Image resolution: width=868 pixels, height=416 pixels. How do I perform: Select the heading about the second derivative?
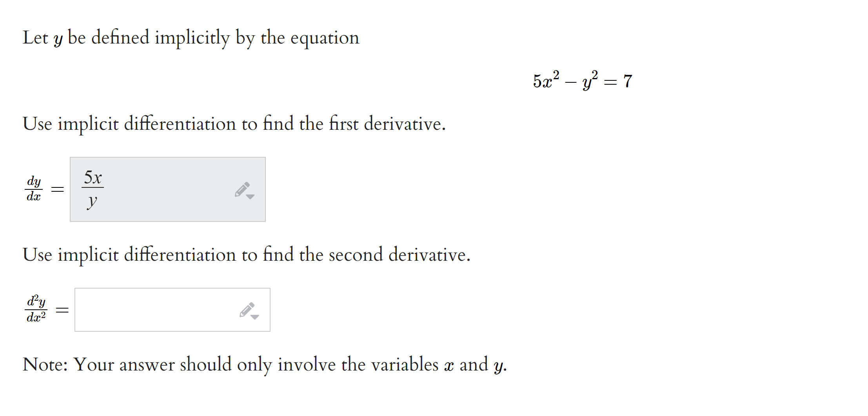(x=247, y=254)
